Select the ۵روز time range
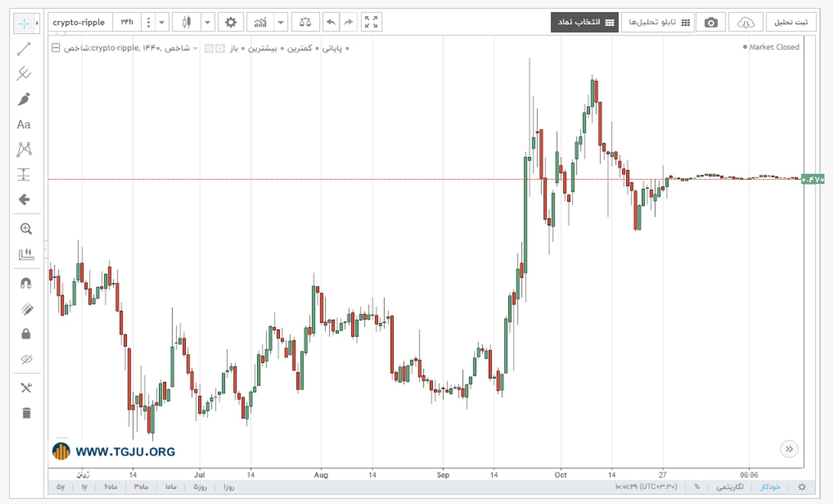The image size is (833, 504). click(x=200, y=487)
